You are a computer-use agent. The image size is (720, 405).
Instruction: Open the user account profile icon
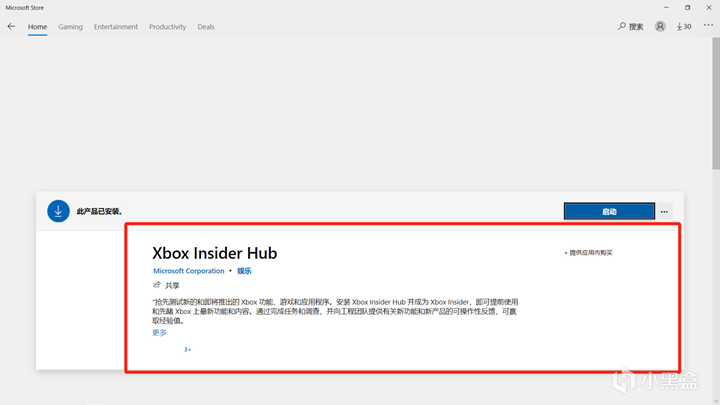point(660,27)
